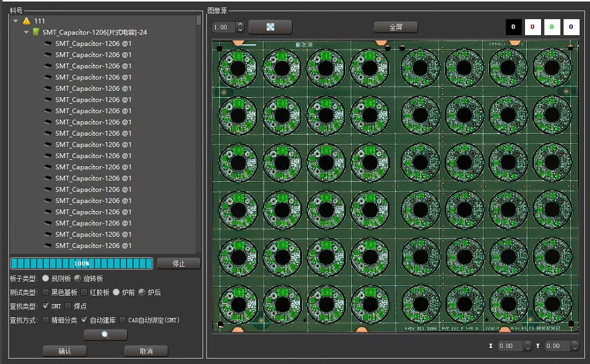Toggle the 黑色基板 checkbox

pos(45,292)
